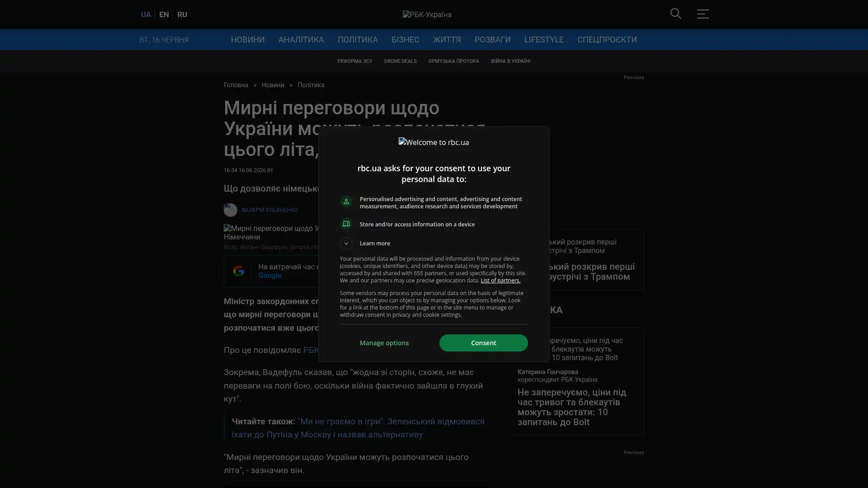
Task: Switch language to EN
Action: 164,14
